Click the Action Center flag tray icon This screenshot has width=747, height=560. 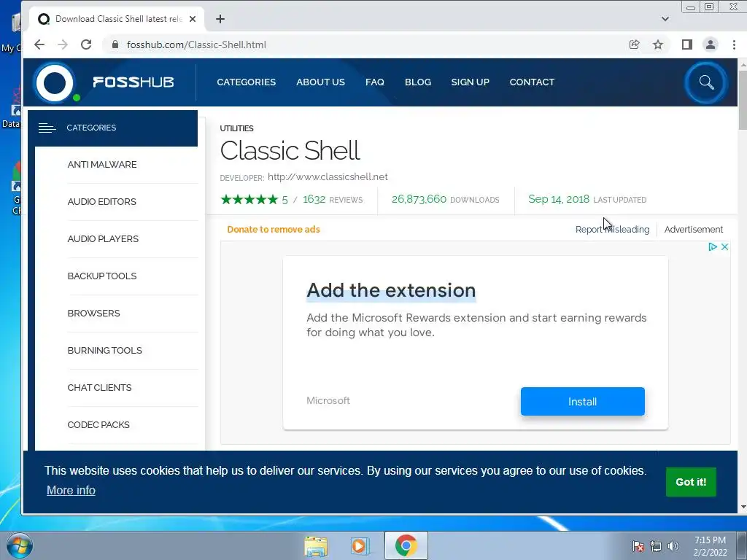(x=638, y=546)
